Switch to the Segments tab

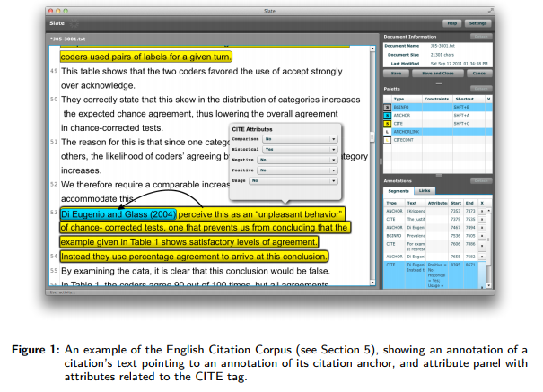[x=398, y=191]
